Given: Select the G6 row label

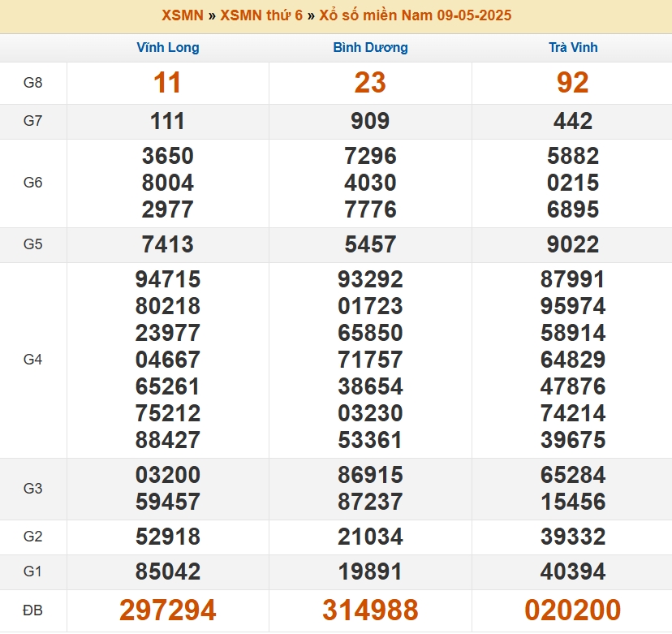Looking at the screenshot, I should [x=33, y=183].
